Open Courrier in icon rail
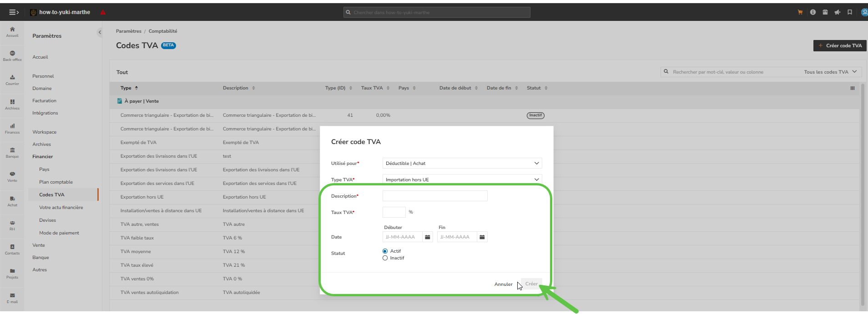The width and height of the screenshot is (868, 314). click(12, 80)
